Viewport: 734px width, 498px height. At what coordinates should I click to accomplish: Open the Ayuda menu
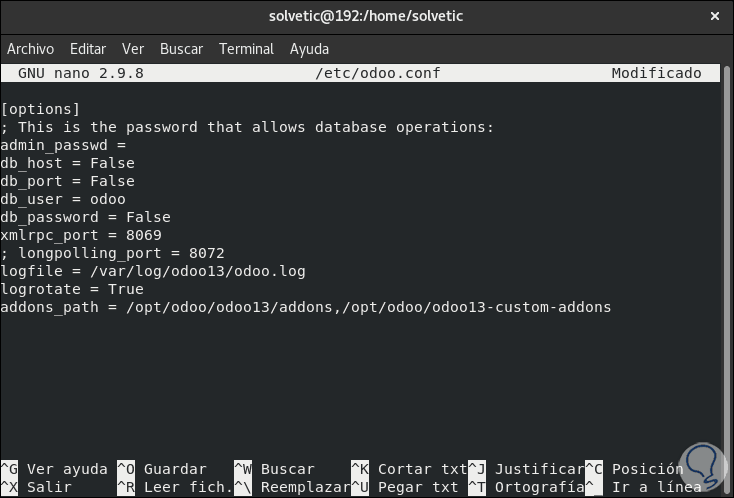309,49
